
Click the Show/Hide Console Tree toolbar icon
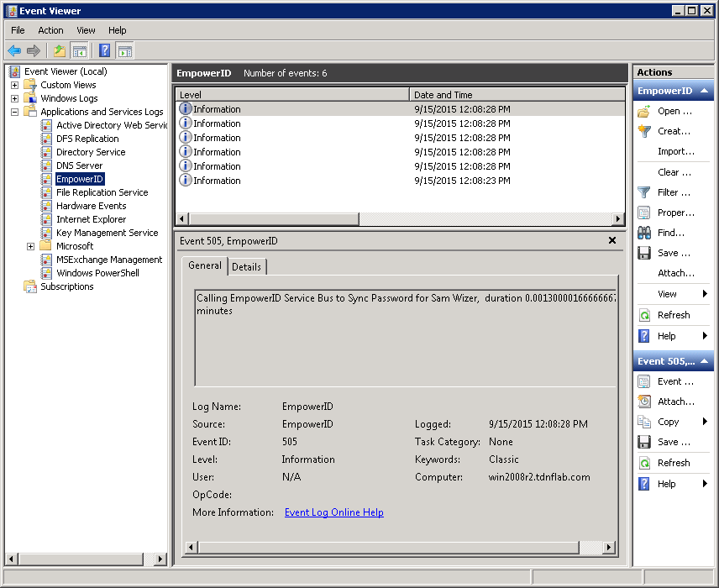(x=80, y=51)
